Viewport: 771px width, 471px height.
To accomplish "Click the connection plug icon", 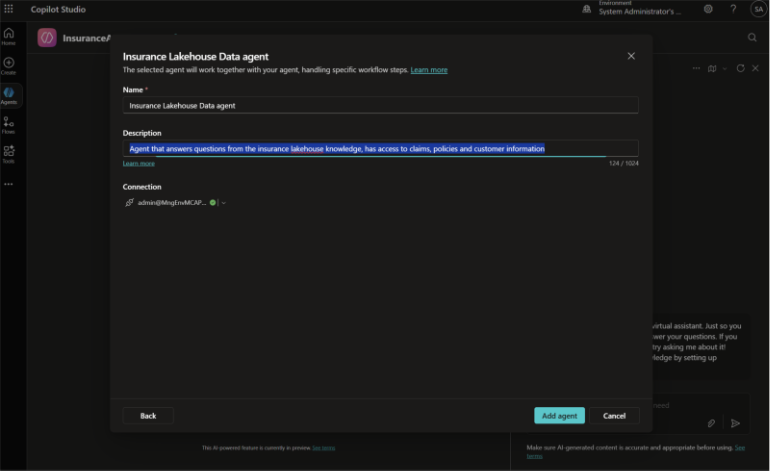I will (129, 203).
